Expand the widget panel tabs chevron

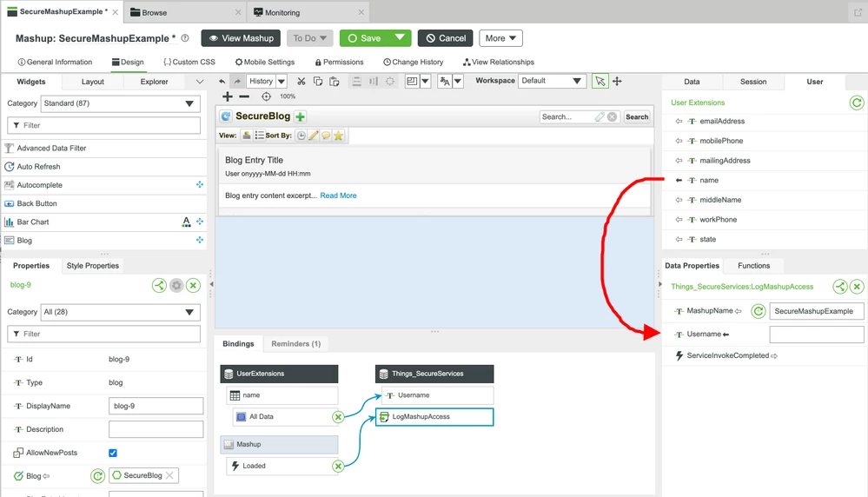coord(200,82)
